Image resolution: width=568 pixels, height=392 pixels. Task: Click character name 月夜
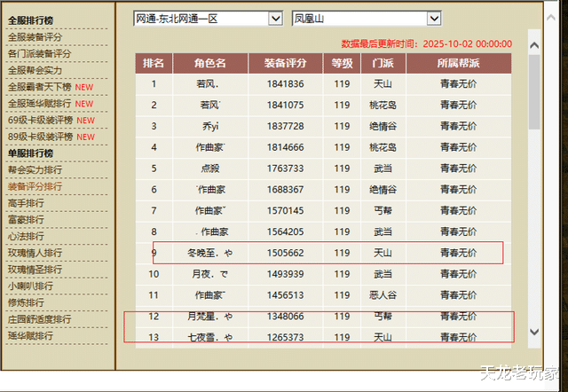coord(210,274)
